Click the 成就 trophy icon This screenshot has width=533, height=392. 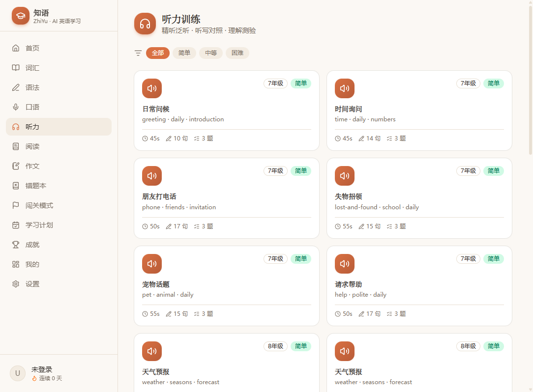pyautogui.click(x=16, y=245)
